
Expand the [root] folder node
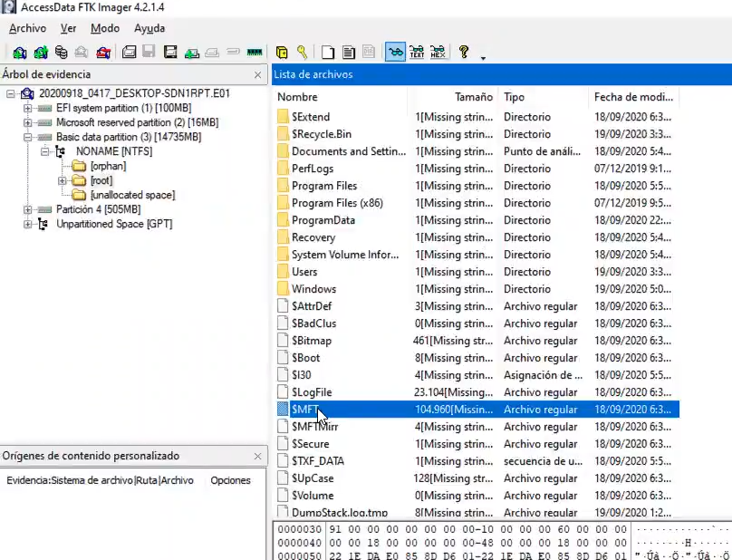[x=63, y=180]
